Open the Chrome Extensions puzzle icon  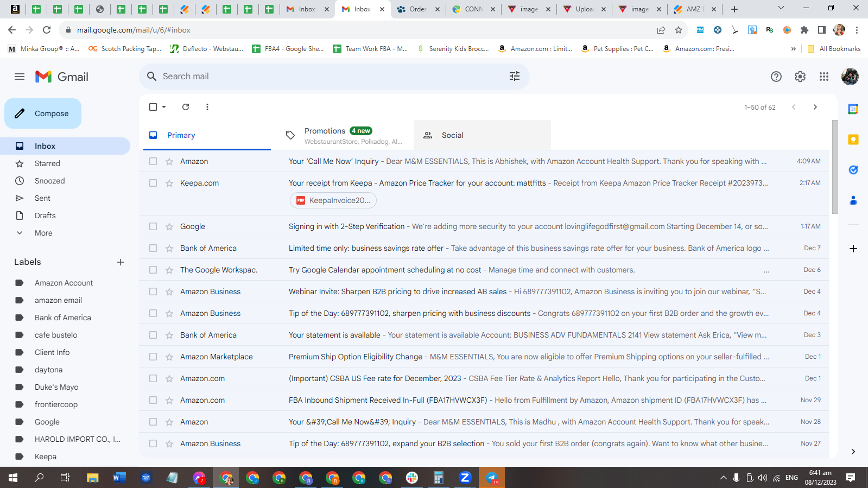coord(804,30)
